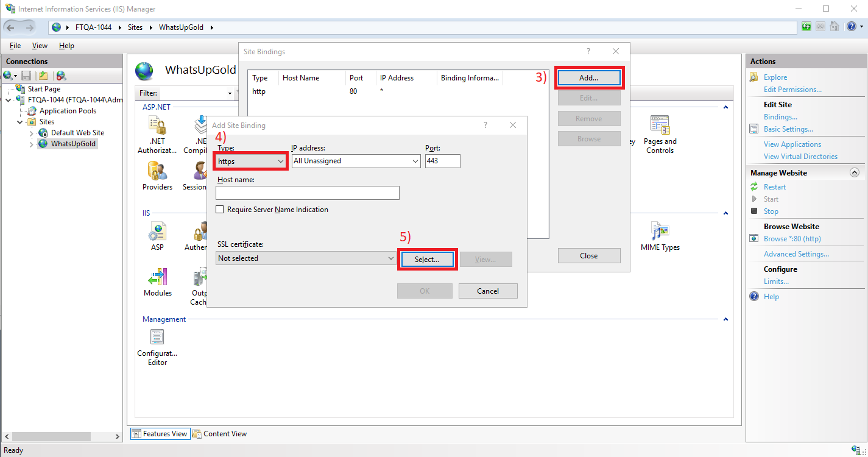Open Pages and Controls feature icon

(x=660, y=135)
